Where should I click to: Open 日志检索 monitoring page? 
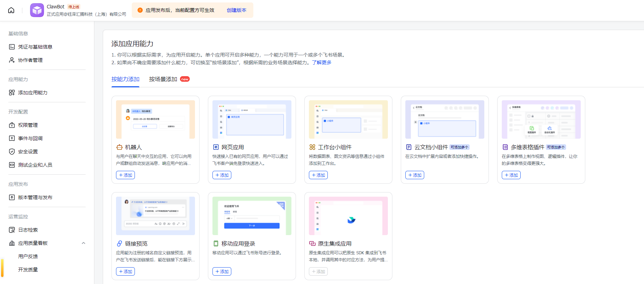click(28, 230)
